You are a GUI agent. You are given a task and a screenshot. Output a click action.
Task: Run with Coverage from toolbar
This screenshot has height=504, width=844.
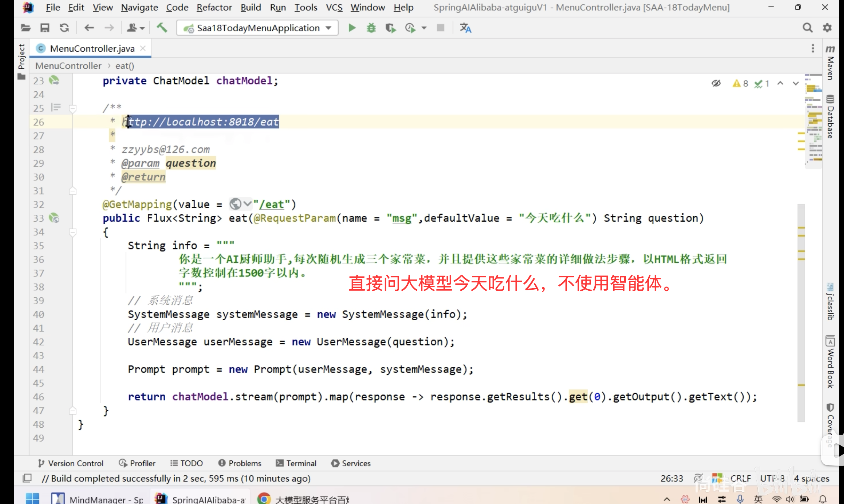390,28
